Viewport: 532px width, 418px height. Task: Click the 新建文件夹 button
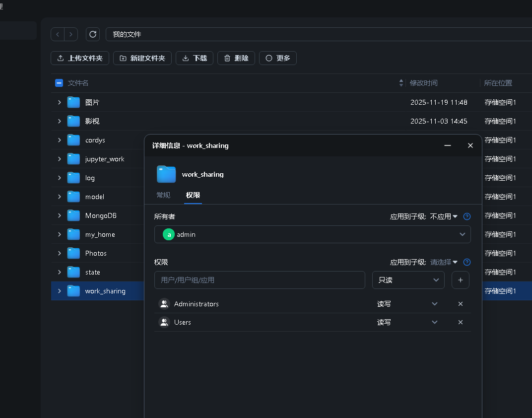[x=142, y=58]
